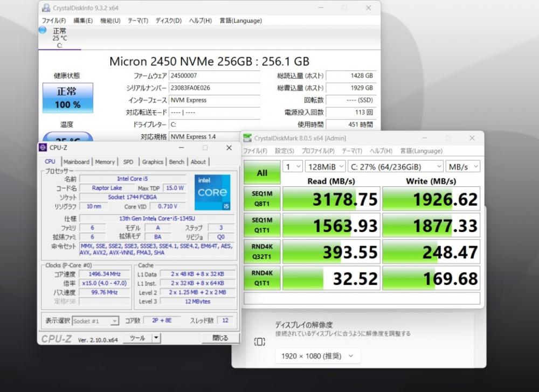Open 設定(S) menu in CrystalDiskMark

coord(284,151)
